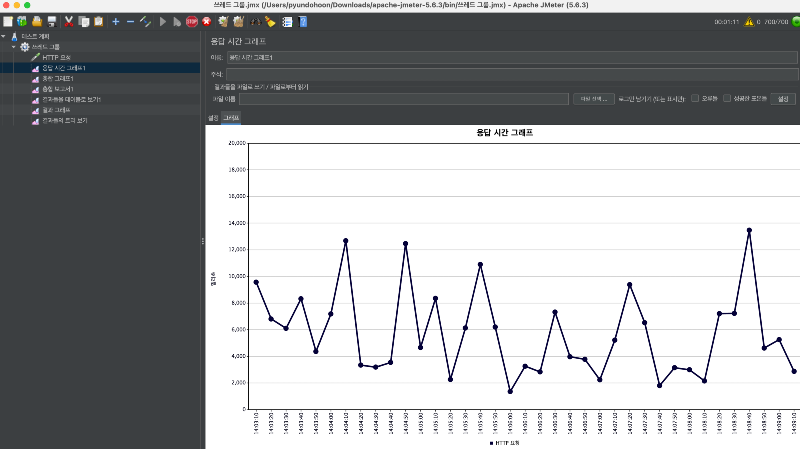Click the Shutdown red X icon

[x=207, y=21]
